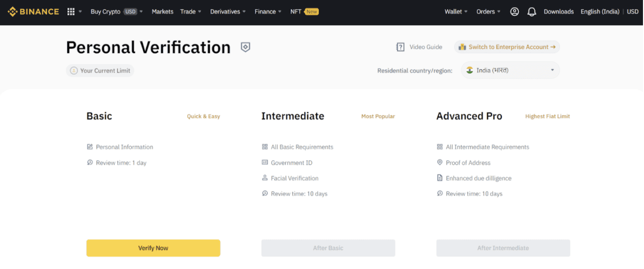This screenshot has width=644, height=269.
Task: Click Your Current Limit
Action: click(100, 70)
